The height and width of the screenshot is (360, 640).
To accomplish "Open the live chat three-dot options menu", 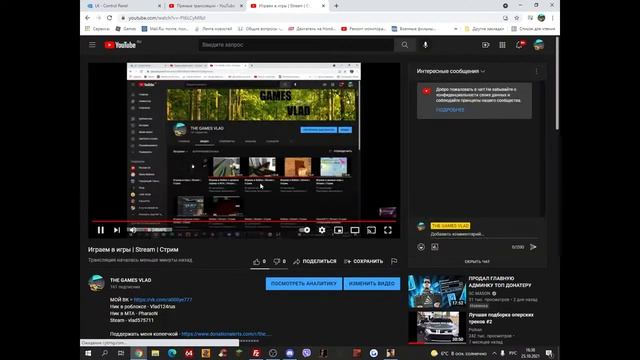I will tap(536, 71).
